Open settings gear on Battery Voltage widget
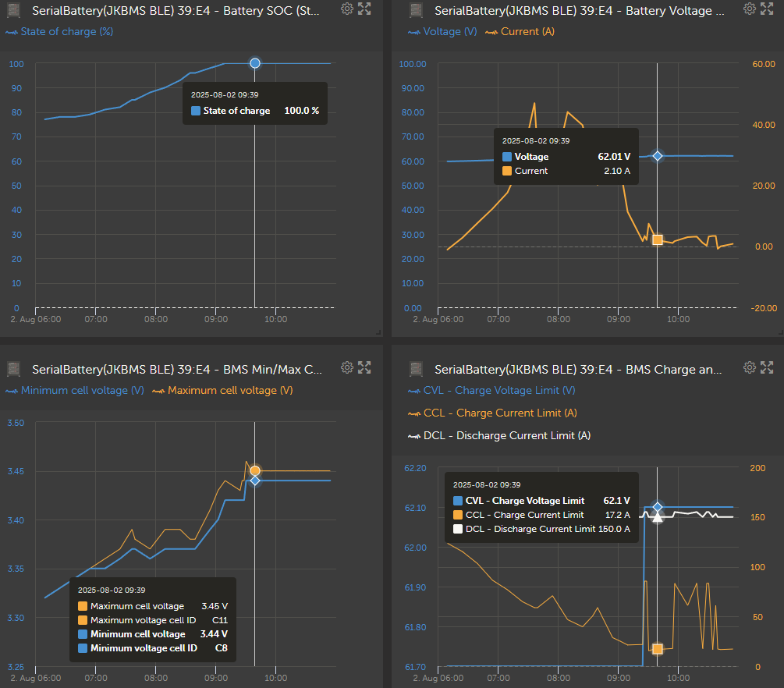 750,9
